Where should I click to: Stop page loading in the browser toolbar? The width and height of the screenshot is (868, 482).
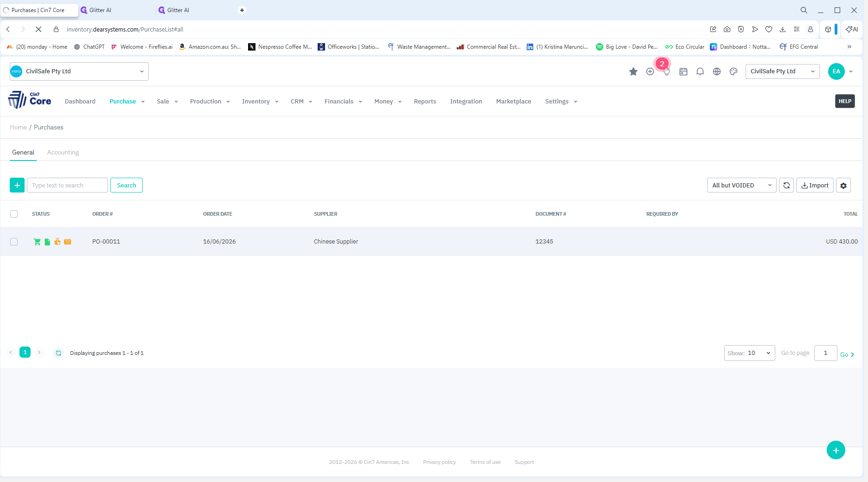click(x=38, y=29)
